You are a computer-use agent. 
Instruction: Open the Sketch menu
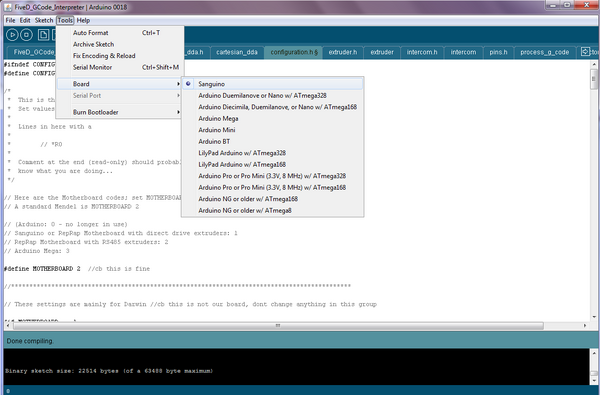click(x=44, y=20)
